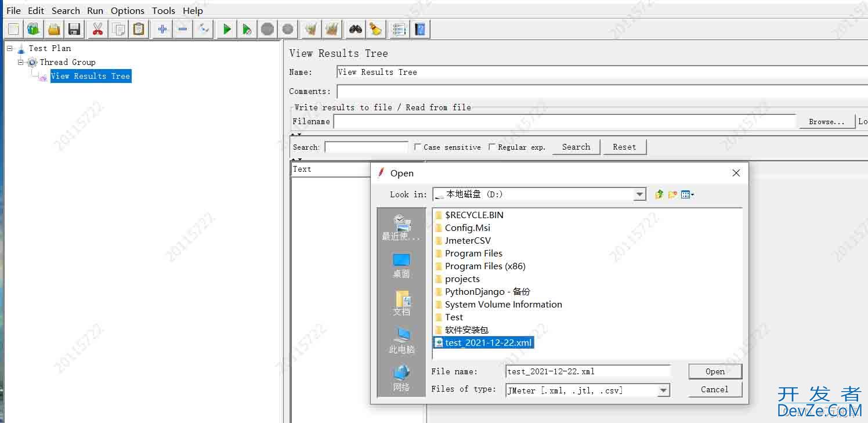Screen dimensions: 868x423
Task: Open the Options menu
Action: point(128,10)
